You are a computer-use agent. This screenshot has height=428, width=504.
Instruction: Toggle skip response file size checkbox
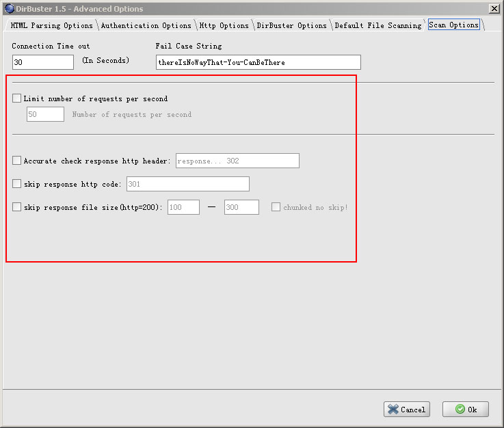16,206
